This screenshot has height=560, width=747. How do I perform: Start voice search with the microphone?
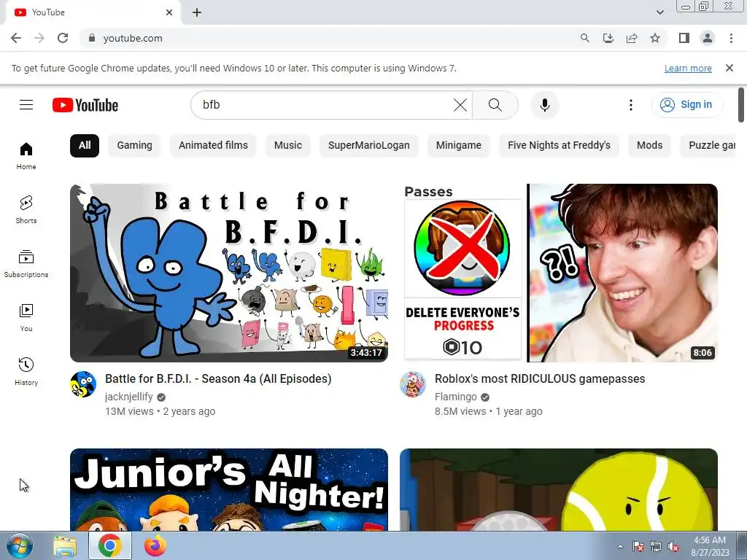click(x=544, y=105)
